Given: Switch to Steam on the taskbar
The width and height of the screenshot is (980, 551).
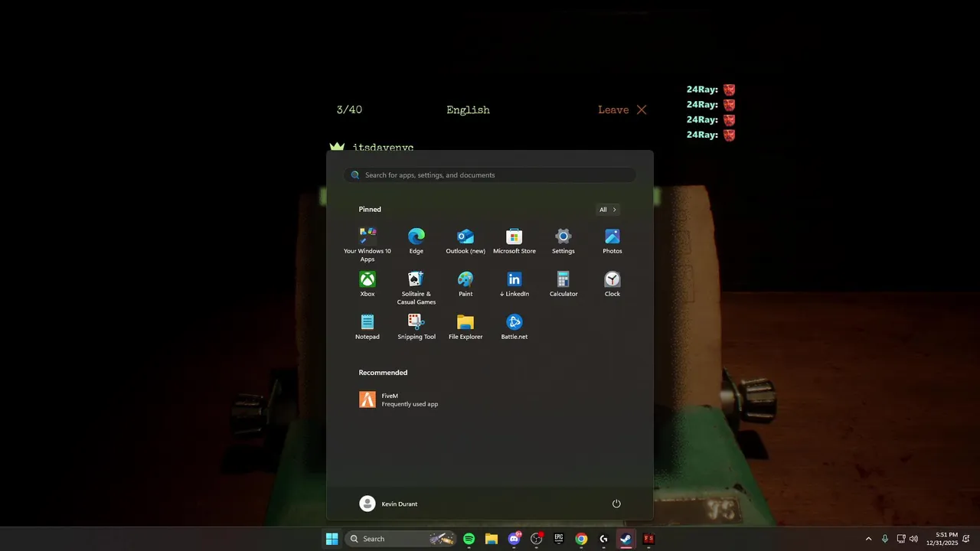Looking at the screenshot, I should (x=626, y=539).
